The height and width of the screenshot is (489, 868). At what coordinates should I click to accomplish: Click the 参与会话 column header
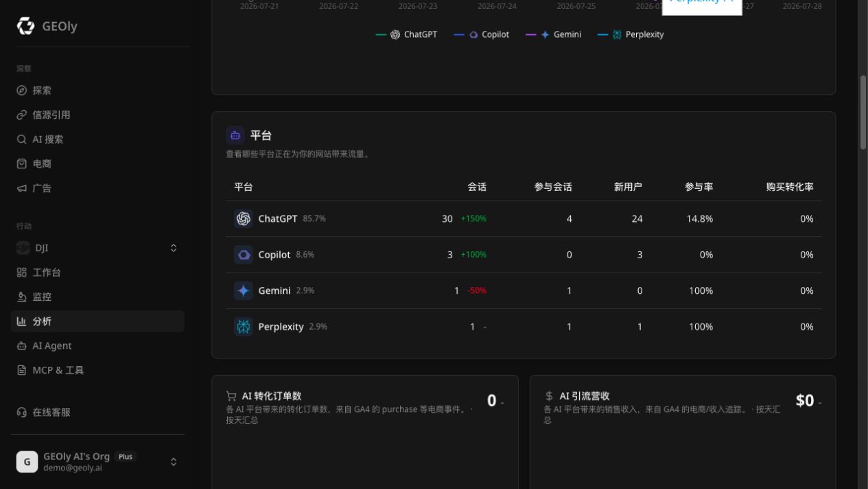coord(553,187)
